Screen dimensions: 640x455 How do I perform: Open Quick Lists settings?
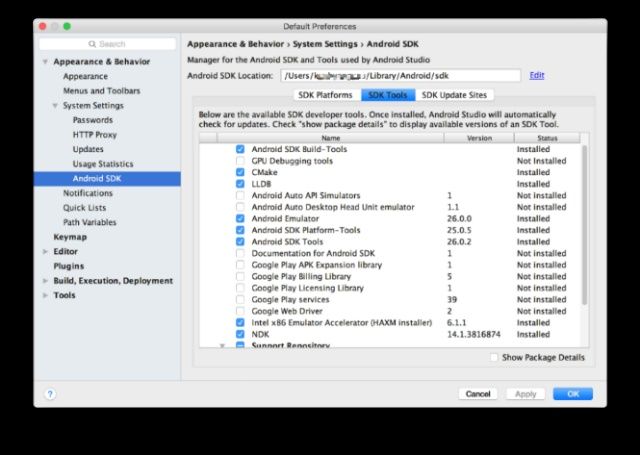(x=84, y=208)
